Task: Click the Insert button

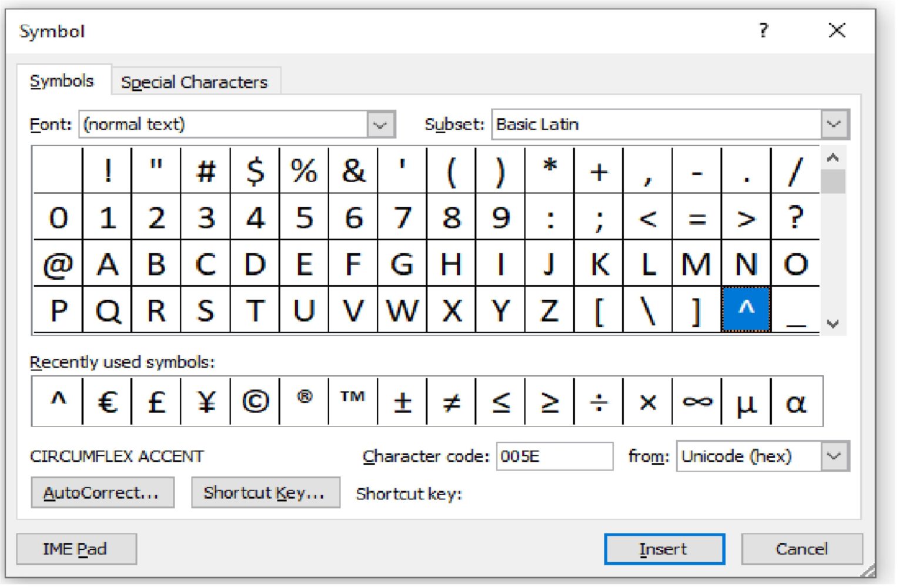Action: point(664,549)
